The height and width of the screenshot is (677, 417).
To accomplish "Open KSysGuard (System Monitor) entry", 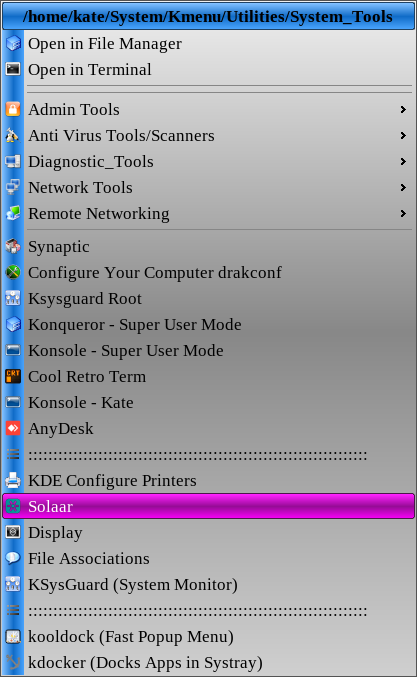I will [x=208, y=584].
